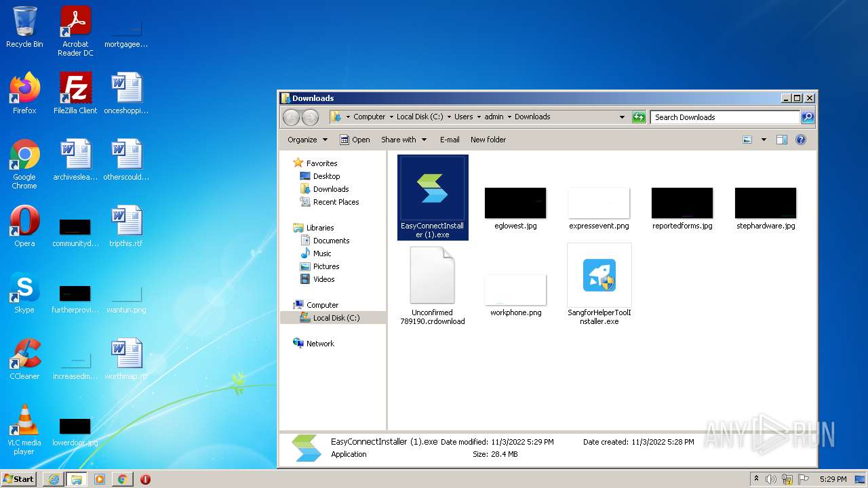Image resolution: width=868 pixels, height=488 pixels.
Task: Select Network in navigation pane
Action: (320, 344)
